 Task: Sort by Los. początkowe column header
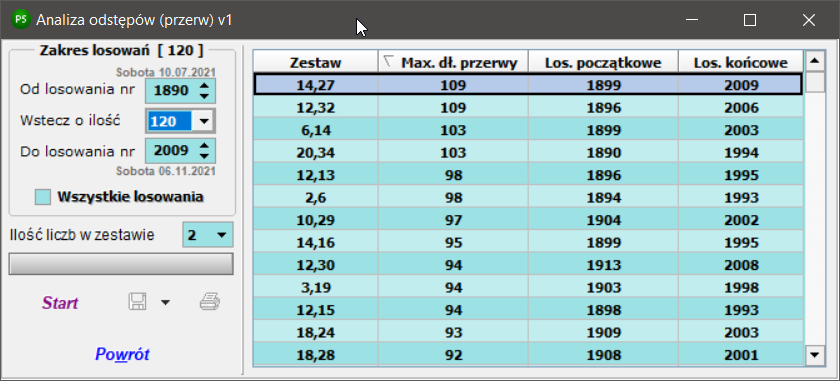(603, 62)
